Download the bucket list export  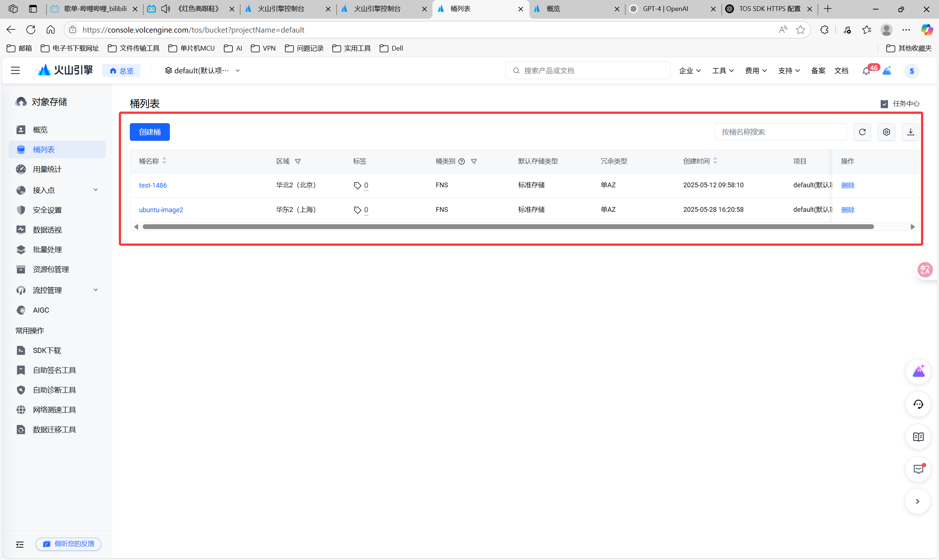coord(910,132)
